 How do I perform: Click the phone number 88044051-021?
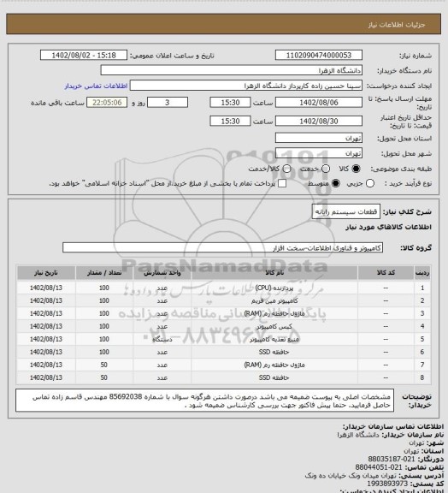tap(379, 467)
